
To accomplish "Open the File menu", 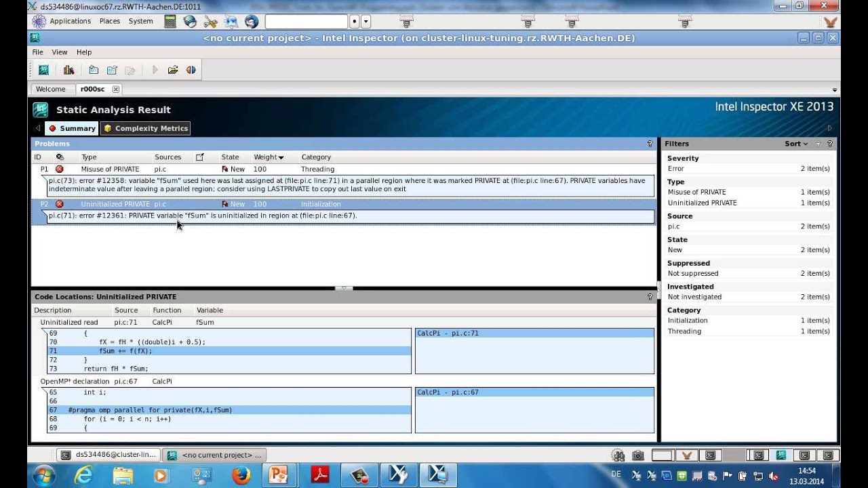I will tap(37, 52).
